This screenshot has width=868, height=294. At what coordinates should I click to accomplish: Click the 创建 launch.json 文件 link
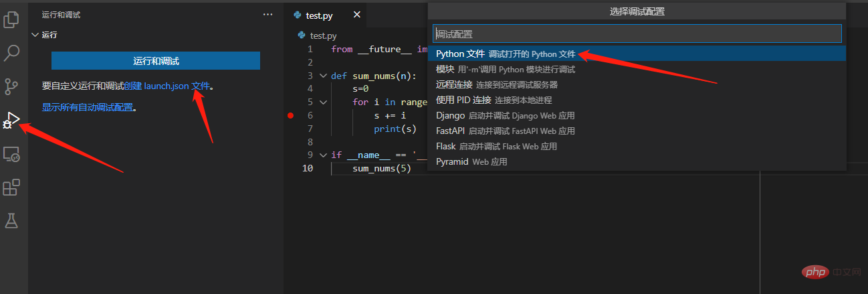167,86
